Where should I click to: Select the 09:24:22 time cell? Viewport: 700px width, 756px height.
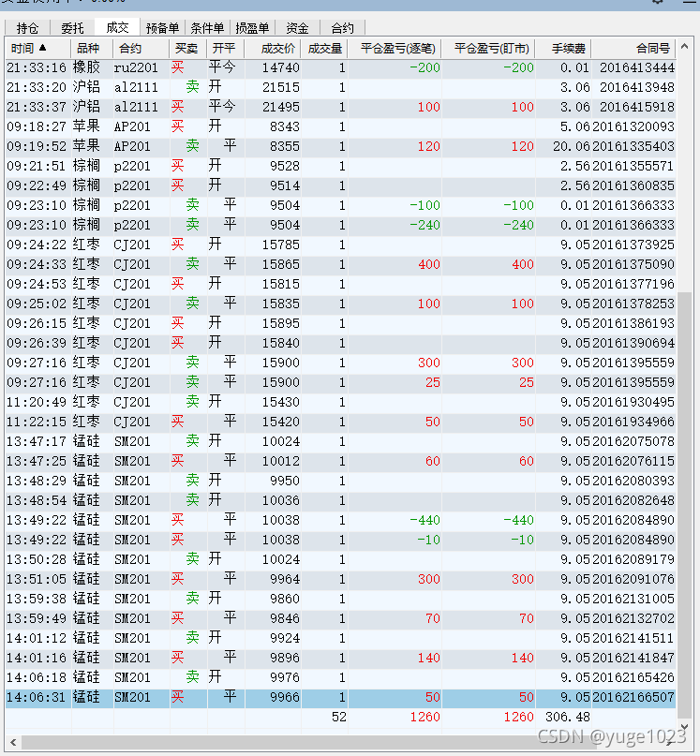pyautogui.click(x=37, y=245)
